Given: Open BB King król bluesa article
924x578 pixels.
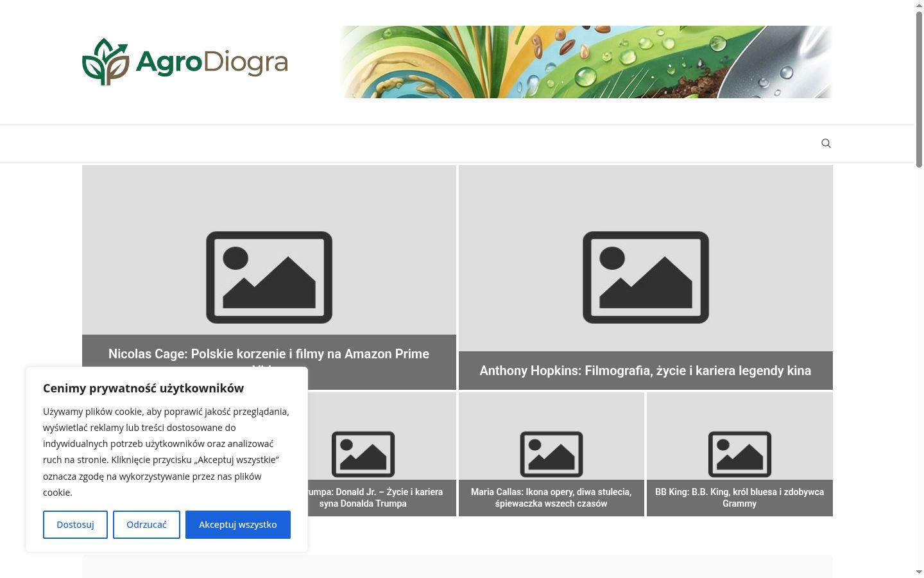Looking at the screenshot, I should [x=740, y=498].
